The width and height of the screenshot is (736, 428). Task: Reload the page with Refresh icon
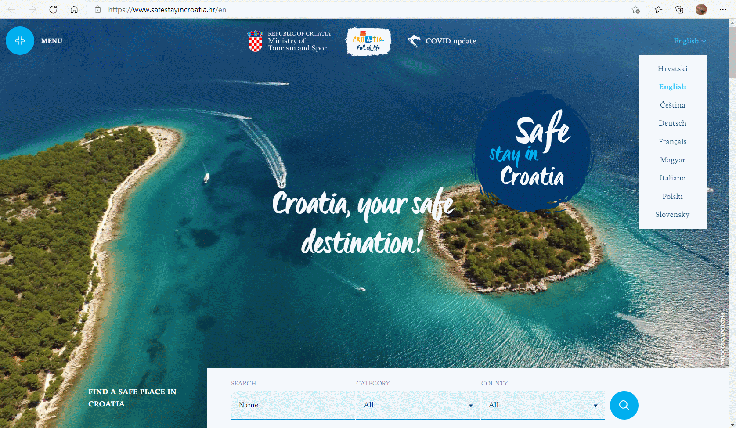click(x=54, y=9)
